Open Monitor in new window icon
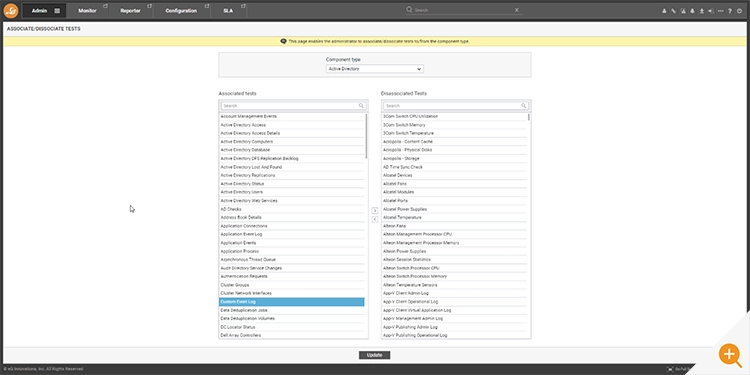This screenshot has width=750, height=375. point(105,6)
